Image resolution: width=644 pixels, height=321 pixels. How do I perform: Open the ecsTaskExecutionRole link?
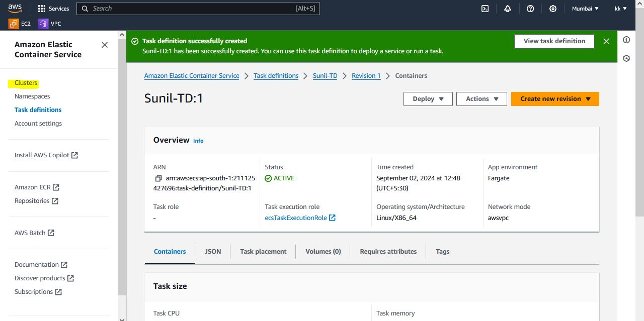point(296,218)
